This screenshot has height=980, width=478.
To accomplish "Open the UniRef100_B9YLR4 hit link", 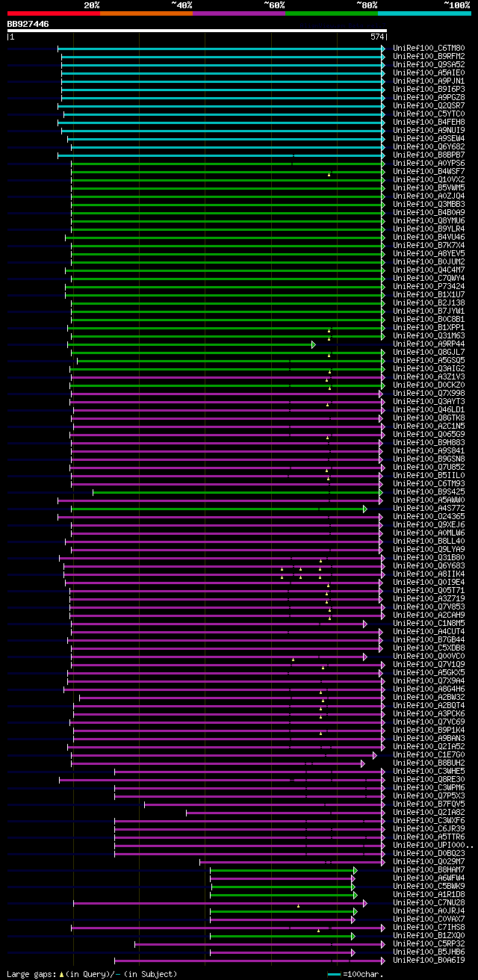I will 429,229.
